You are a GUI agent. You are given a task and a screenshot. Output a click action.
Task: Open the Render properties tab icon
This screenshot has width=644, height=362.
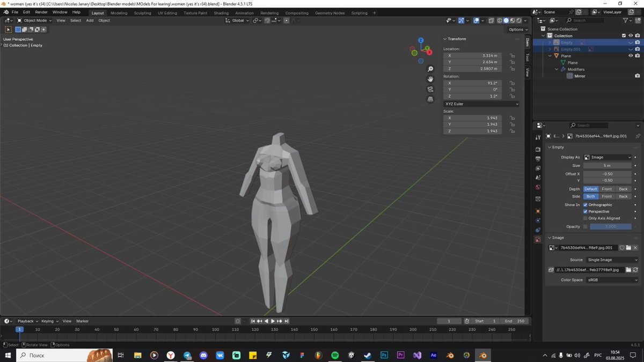click(x=538, y=149)
